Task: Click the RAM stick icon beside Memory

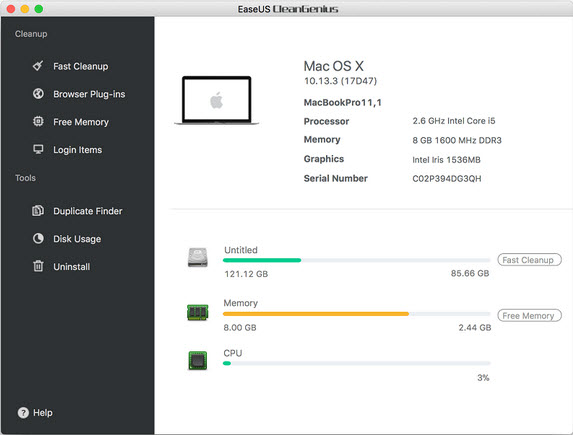Action: pos(198,313)
